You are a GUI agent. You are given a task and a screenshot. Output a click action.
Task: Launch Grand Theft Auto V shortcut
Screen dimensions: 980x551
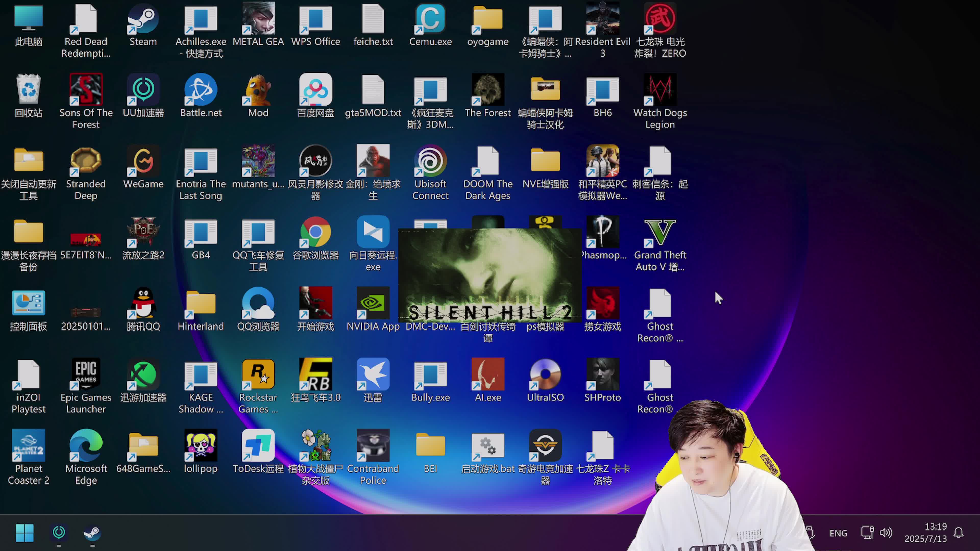[x=660, y=244]
